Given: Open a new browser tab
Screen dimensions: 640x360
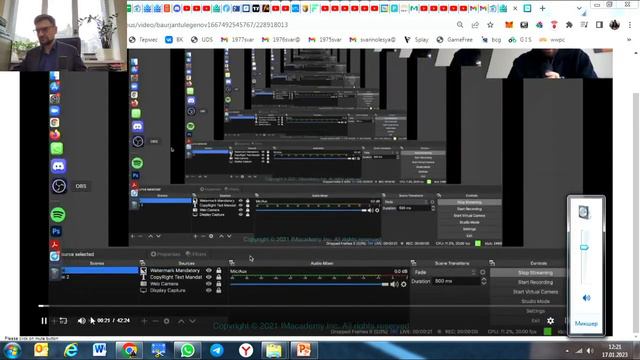Looking at the screenshot, I should pos(542,8).
